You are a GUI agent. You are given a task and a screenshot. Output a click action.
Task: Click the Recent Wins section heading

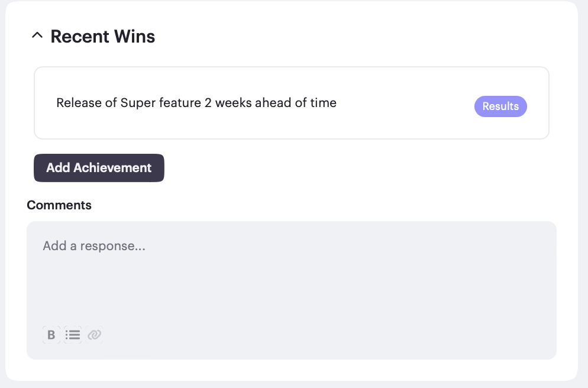coord(103,37)
